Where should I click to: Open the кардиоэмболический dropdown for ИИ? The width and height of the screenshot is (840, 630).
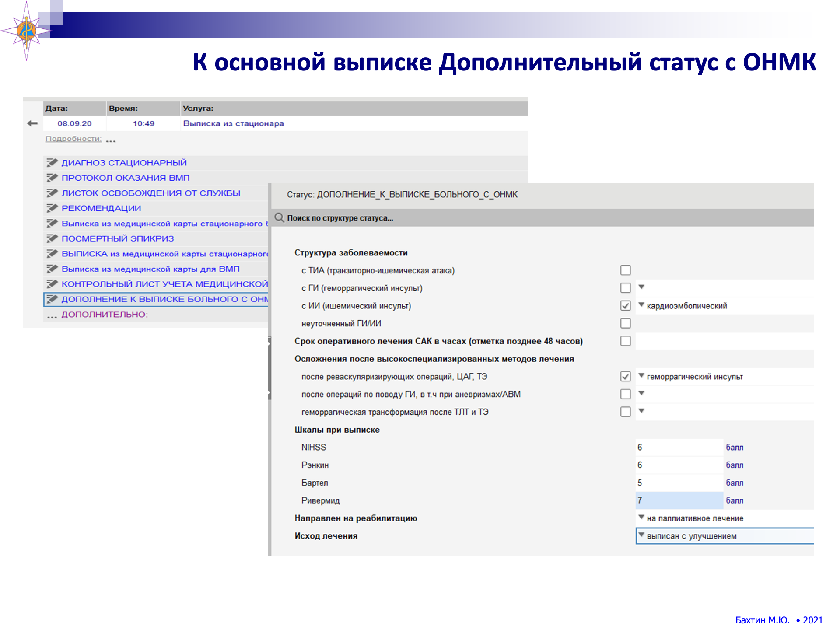(641, 304)
